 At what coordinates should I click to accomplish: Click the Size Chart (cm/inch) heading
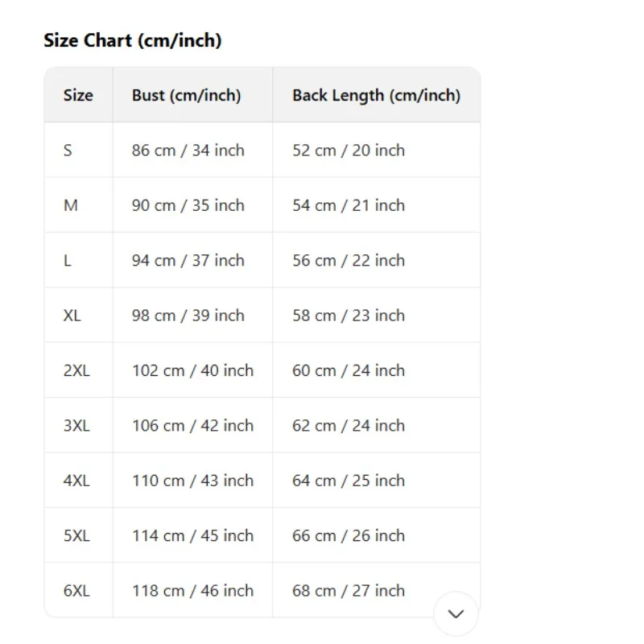132,40
